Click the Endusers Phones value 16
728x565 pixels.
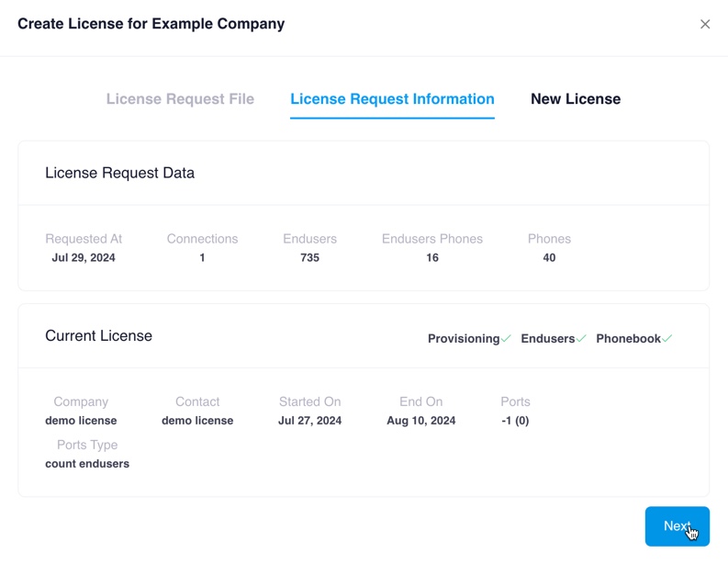(431, 258)
